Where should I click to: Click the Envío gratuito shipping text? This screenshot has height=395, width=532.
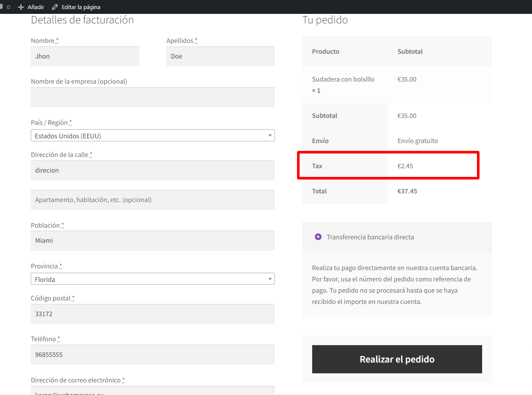[x=418, y=141]
